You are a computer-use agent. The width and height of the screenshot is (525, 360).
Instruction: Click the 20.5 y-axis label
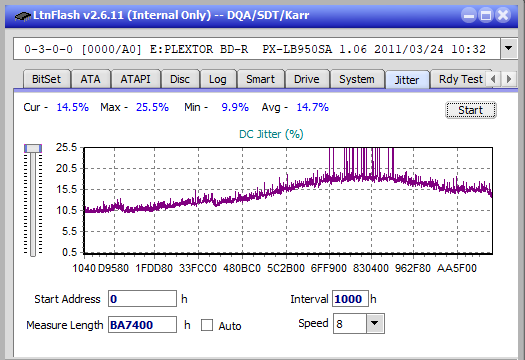66,168
